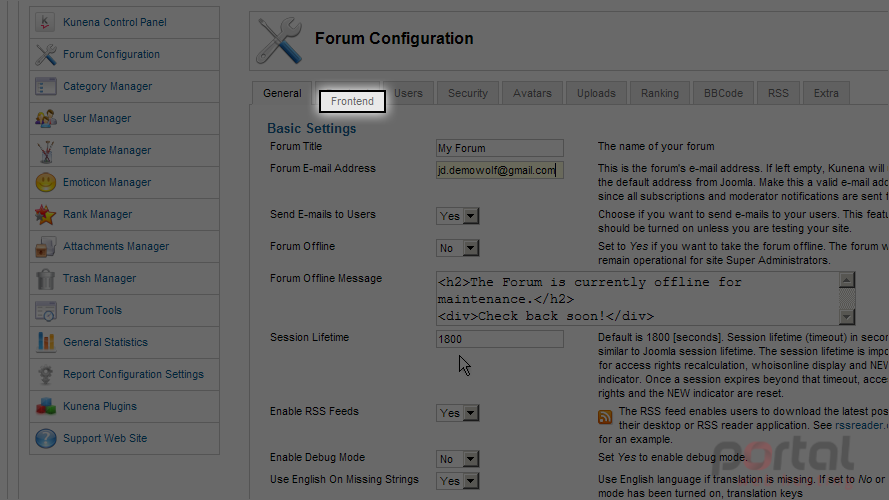The height and width of the screenshot is (500, 889).
Task: Switch to the Security tab
Action: click(468, 93)
